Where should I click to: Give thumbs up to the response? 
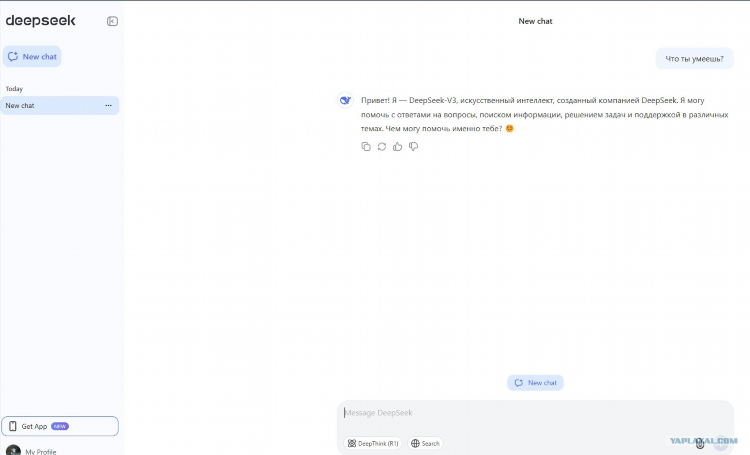point(397,146)
